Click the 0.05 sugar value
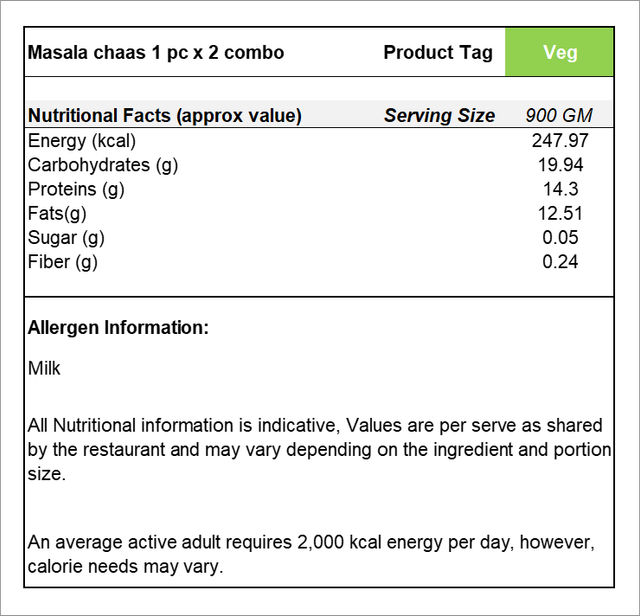This screenshot has height=616, width=640. tap(560, 238)
